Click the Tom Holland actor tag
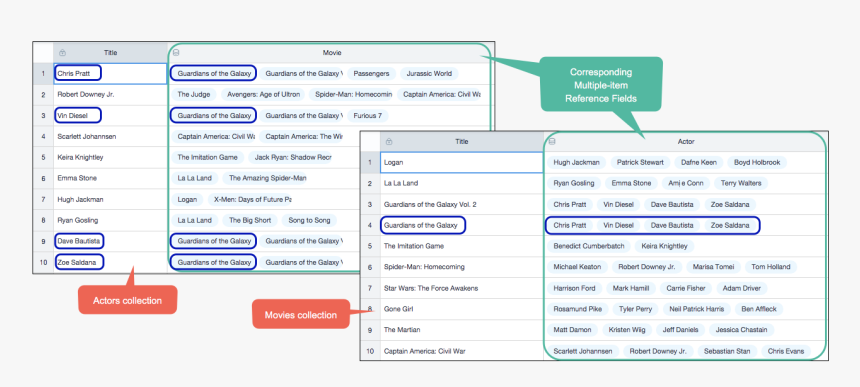Viewport: 860px width, 387px height. [771, 267]
